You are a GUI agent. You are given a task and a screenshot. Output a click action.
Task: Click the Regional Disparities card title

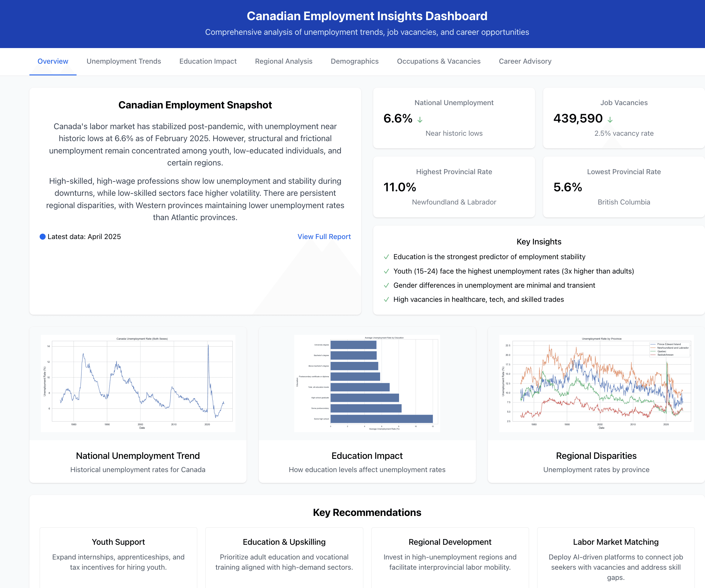(596, 456)
